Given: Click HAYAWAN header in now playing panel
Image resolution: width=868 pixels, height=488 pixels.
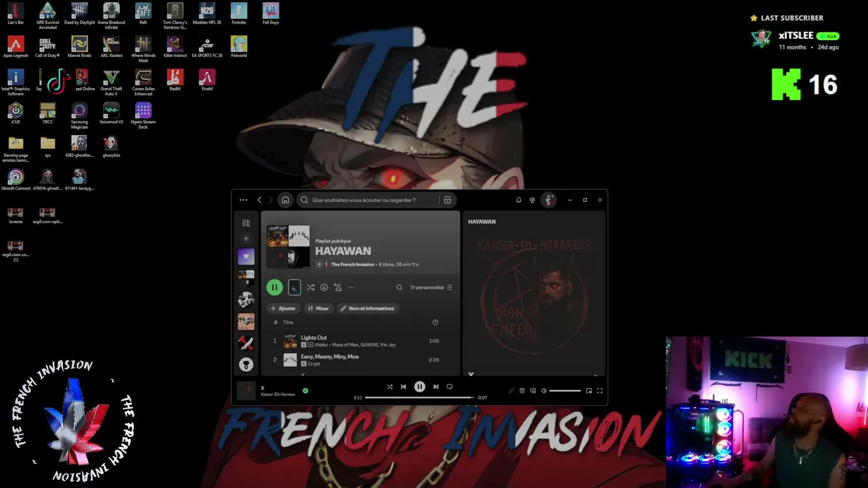Looking at the screenshot, I should click(x=481, y=222).
